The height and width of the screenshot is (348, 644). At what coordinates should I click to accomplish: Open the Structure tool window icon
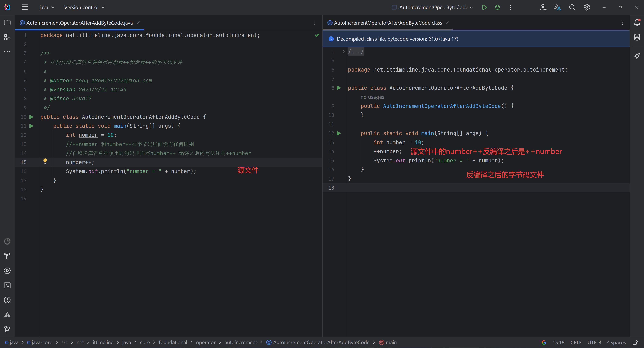(x=7, y=37)
